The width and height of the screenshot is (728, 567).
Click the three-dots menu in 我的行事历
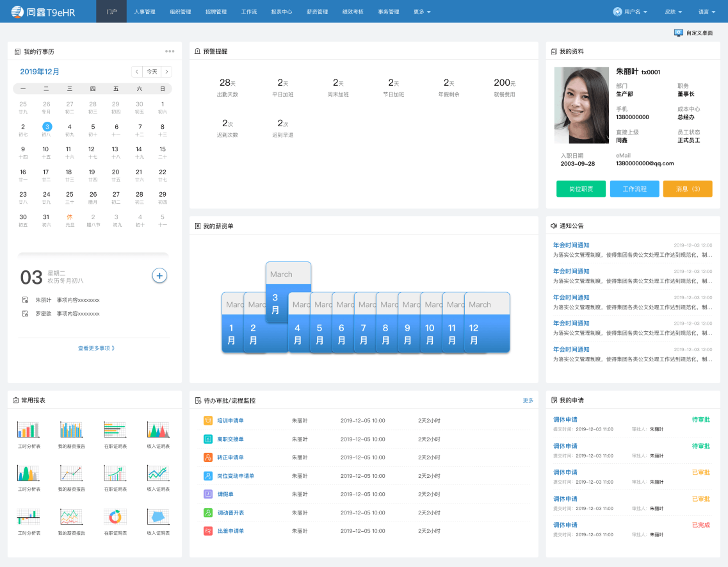[x=170, y=51]
